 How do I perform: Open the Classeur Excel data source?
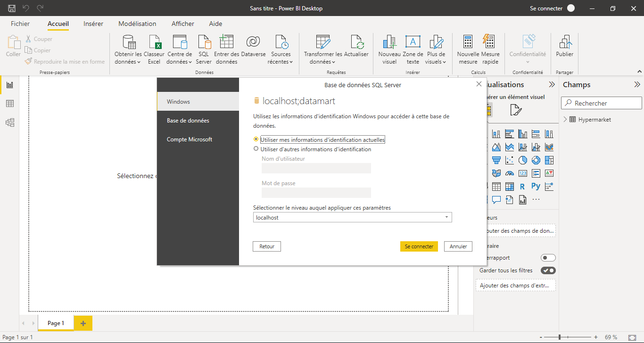coord(154,49)
